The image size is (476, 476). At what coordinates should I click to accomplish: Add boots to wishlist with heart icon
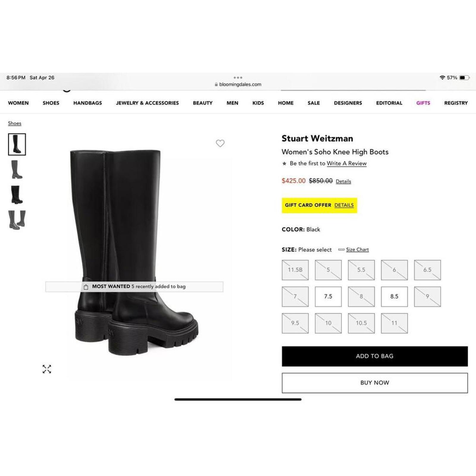[x=220, y=143]
